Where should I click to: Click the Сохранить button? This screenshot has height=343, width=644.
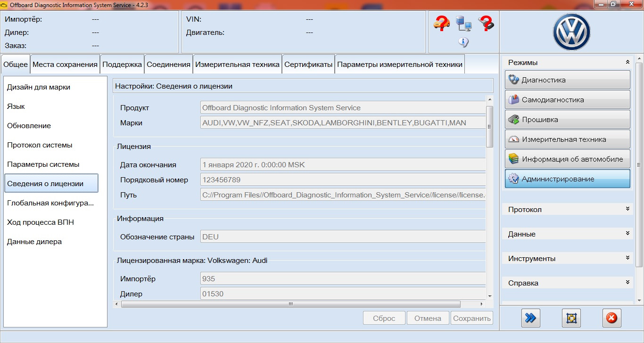(x=472, y=318)
